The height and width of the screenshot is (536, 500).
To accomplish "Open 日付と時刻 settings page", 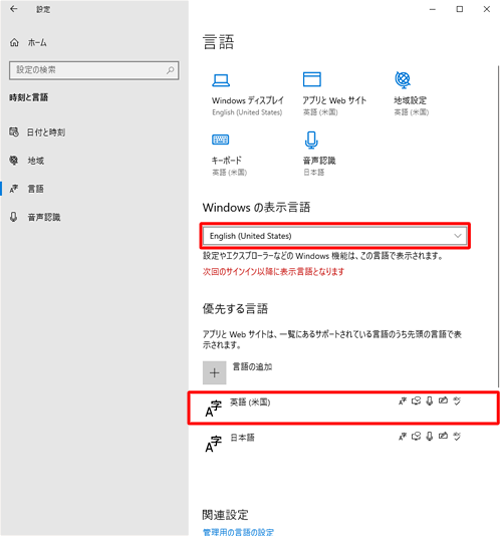I will pyautogui.click(x=46, y=132).
